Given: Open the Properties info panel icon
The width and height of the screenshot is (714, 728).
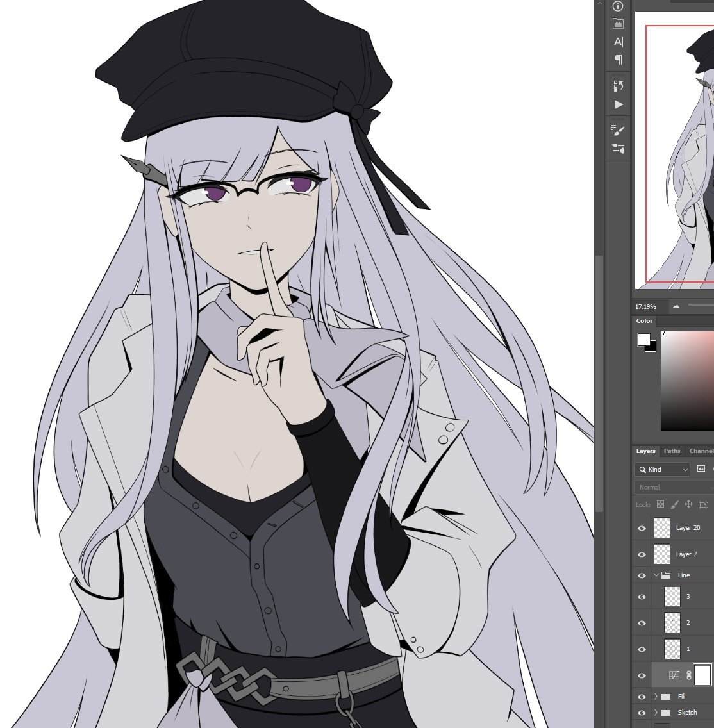Looking at the screenshot, I should tap(618, 6).
